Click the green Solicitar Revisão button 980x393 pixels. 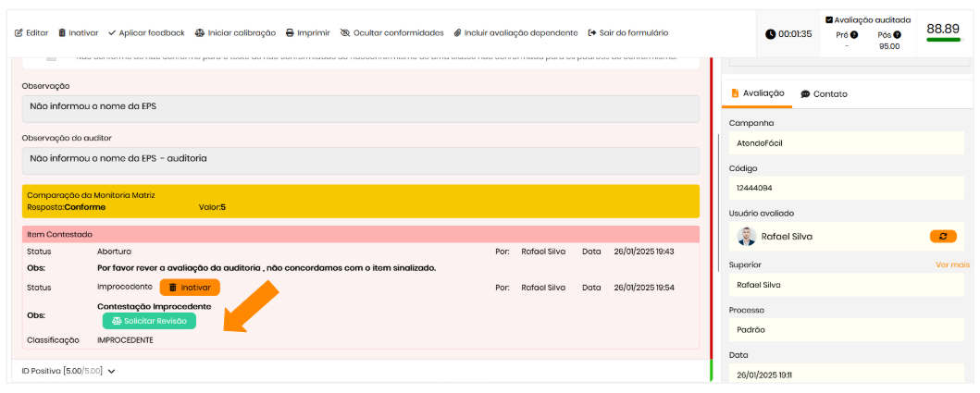(149, 321)
